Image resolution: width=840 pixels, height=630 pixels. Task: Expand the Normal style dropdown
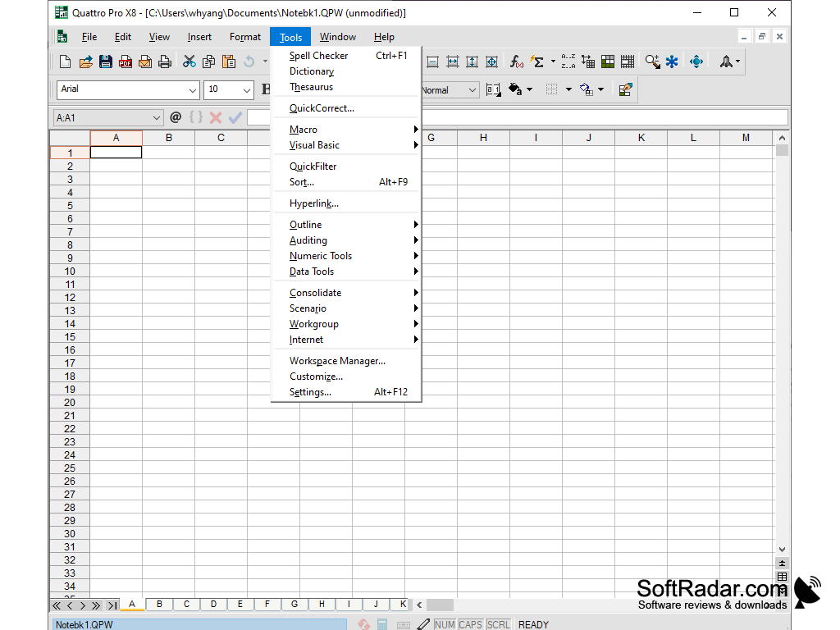tap(471, 89)
